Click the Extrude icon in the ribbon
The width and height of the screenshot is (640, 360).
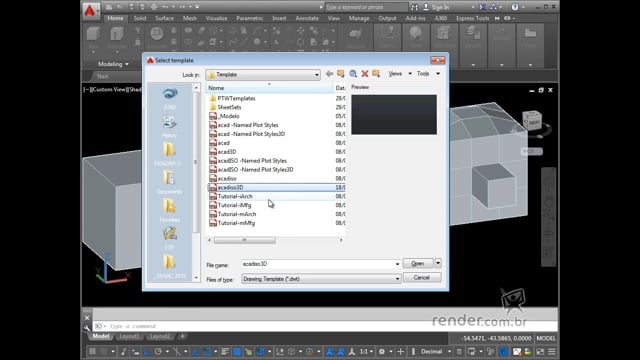[117, 34]
